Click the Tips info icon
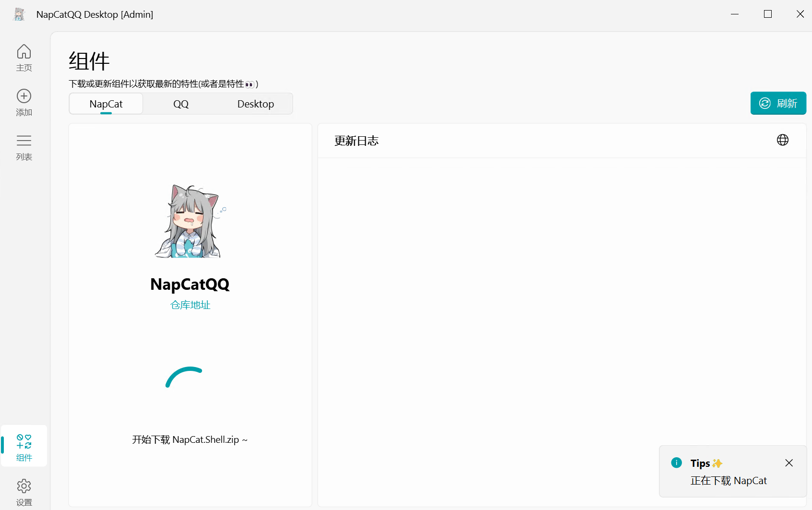Image resolution: width=812 pixels, height=510 pixels. [x=677, y=463]
